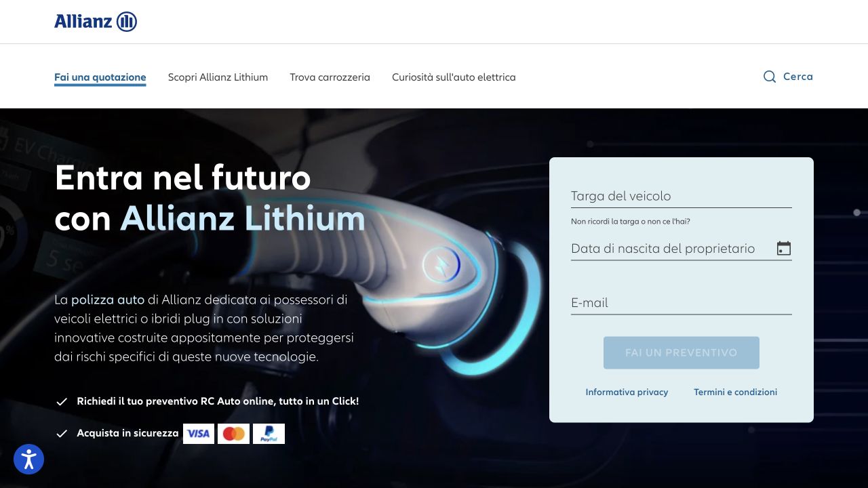868x488 pixels.
Task: Click the Allianz logo
Action: (96, 22)
